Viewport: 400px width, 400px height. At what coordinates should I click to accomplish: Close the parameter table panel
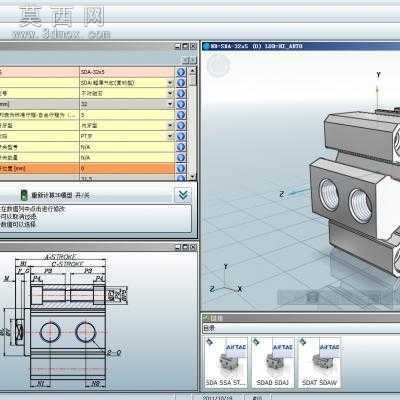coord(193,46)
